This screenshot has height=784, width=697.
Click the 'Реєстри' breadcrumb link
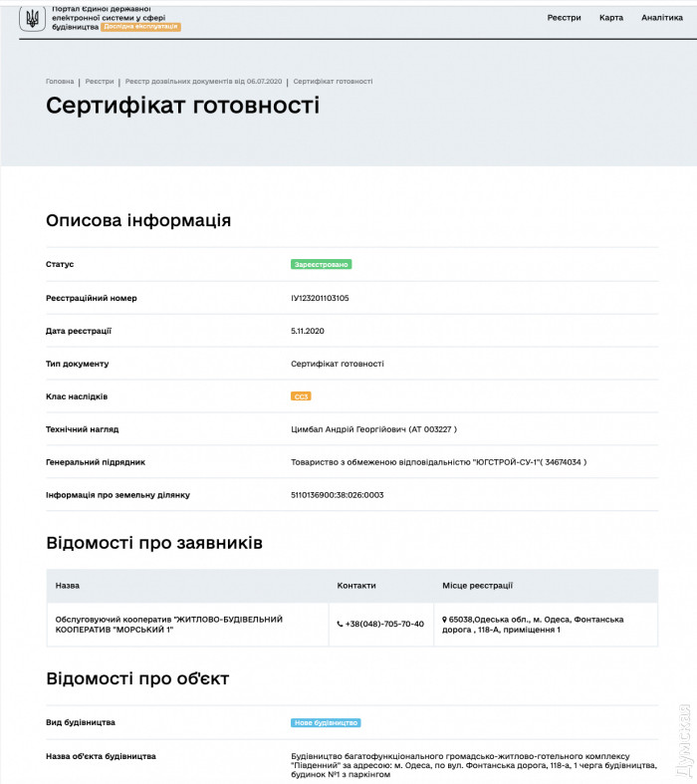click(100, 82)
